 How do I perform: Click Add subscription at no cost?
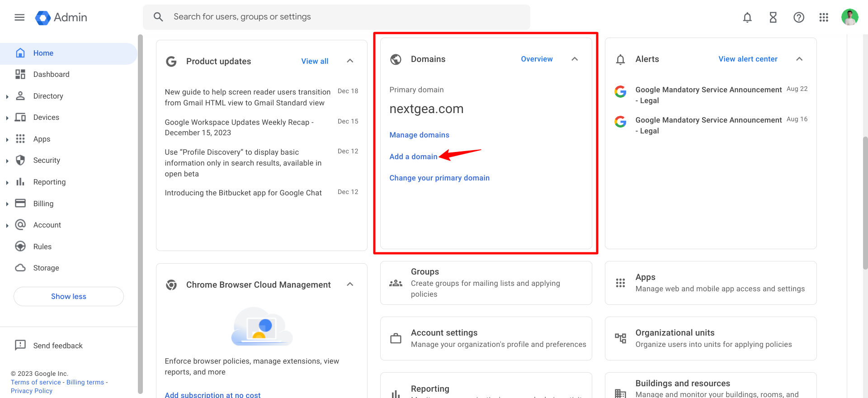tap(212, 394)
